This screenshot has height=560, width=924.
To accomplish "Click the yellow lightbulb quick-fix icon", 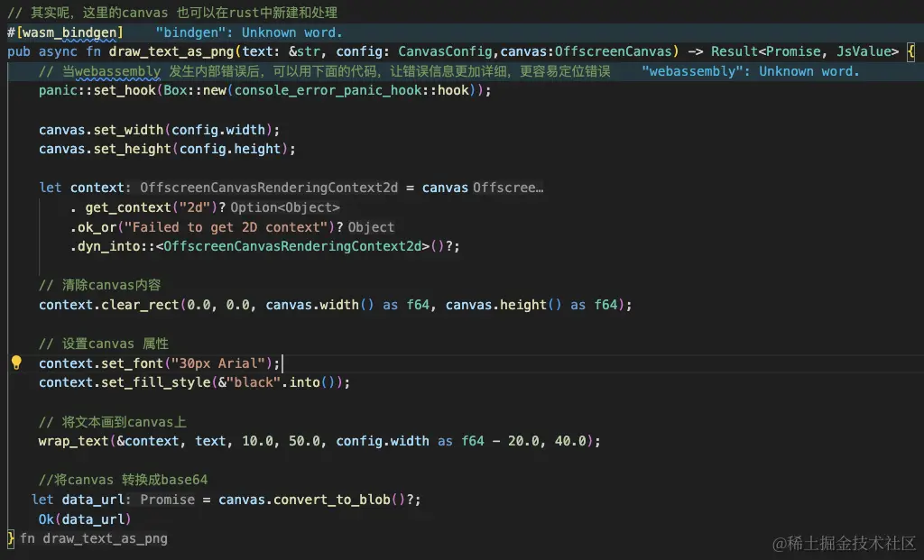I will [x=16, y=363].
